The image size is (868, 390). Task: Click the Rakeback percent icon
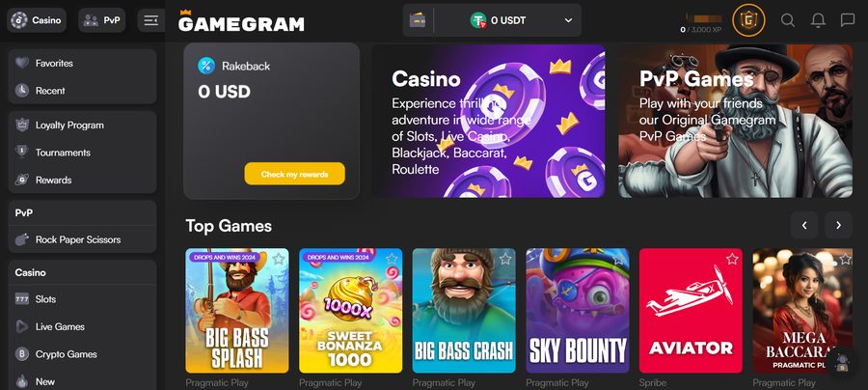[x=206, y=66]
